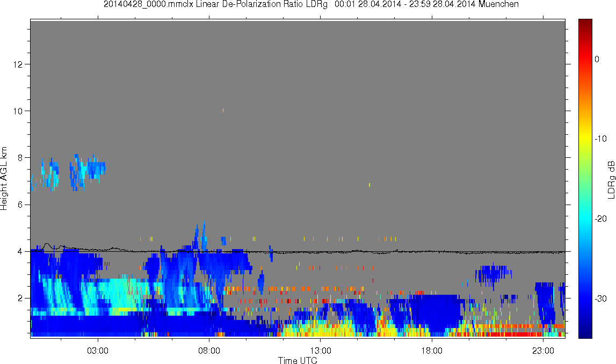
Task: Click the 'Height AGL km' axis label
Action: pos(4,178)
